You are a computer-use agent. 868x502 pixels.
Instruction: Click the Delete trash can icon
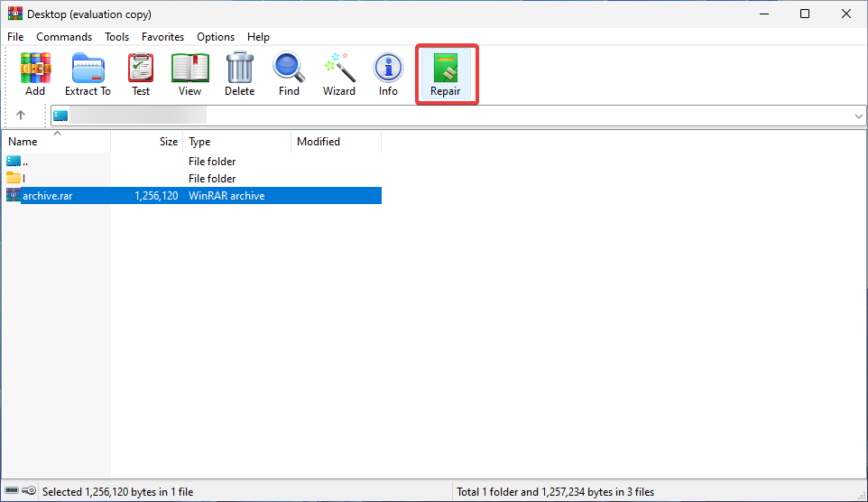click(x=240, y=74)
